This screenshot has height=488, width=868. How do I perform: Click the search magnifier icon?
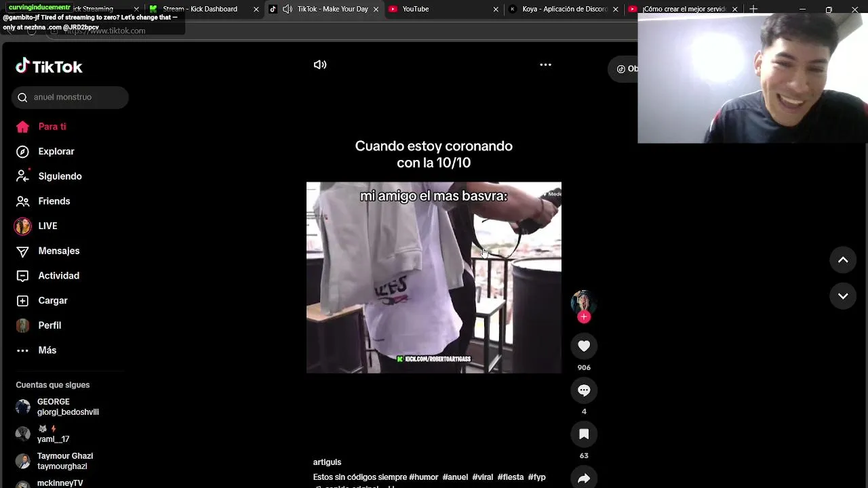click(x=22, y=97)
